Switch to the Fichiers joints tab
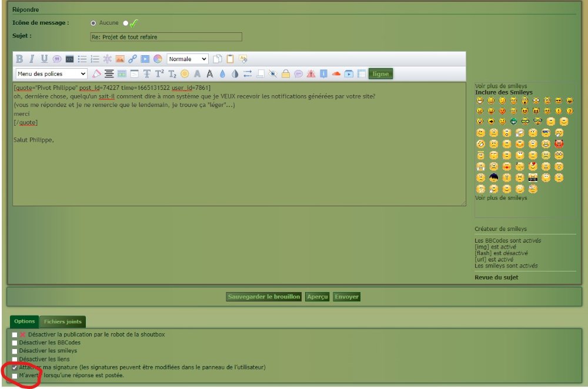The image size is (588, 389). click(63, 321)
